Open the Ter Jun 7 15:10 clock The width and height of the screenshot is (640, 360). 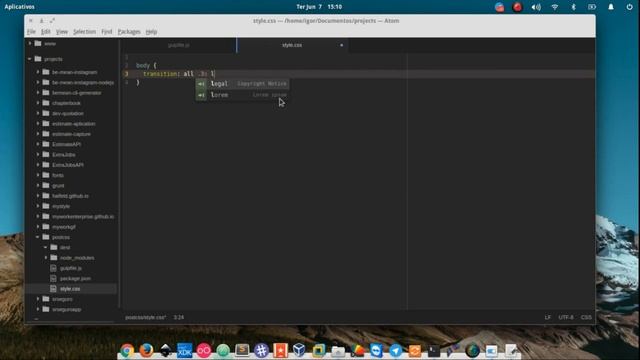(x=319, y=7)
